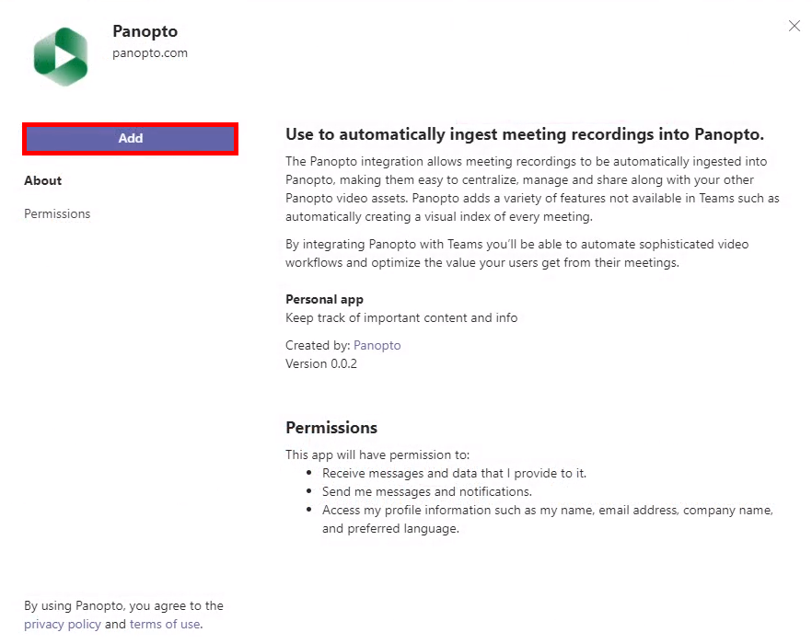Add the Panopto app to Teams
The height and width of the screenshot is (644, 812).
pyautogui.click(x=131, y=138)
